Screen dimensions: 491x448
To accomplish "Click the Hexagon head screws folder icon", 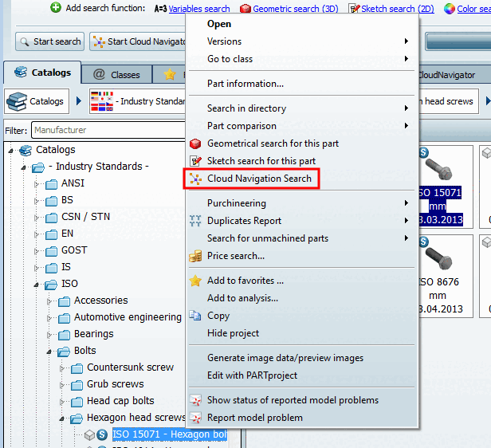I will 77,419.
